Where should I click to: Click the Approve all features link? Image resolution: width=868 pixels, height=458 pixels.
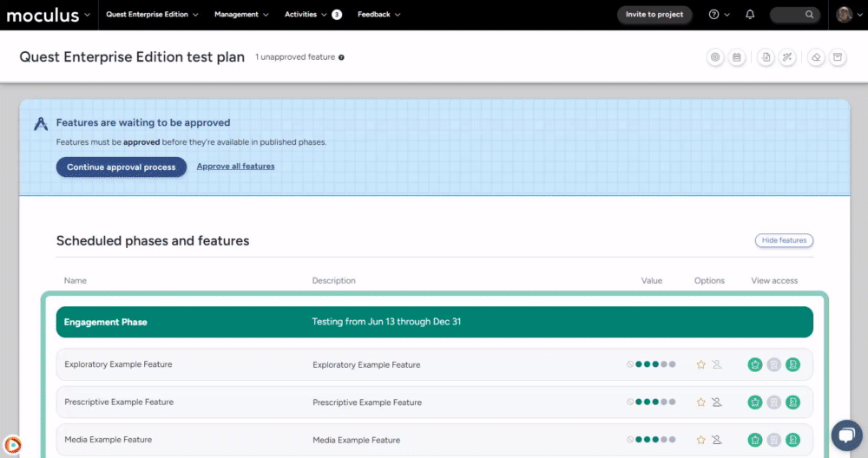point(235,167)
